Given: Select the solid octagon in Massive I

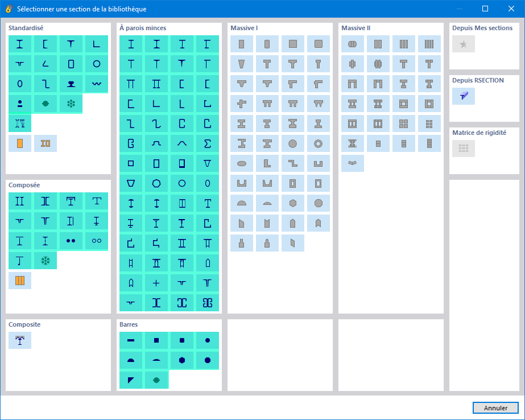Looking at the screenshot, I should 318,203.
